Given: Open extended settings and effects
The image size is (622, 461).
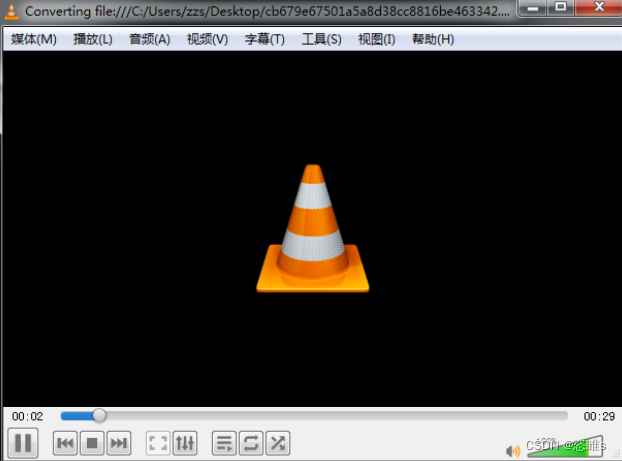Looking at the screenshot, I should click(185, 443).
